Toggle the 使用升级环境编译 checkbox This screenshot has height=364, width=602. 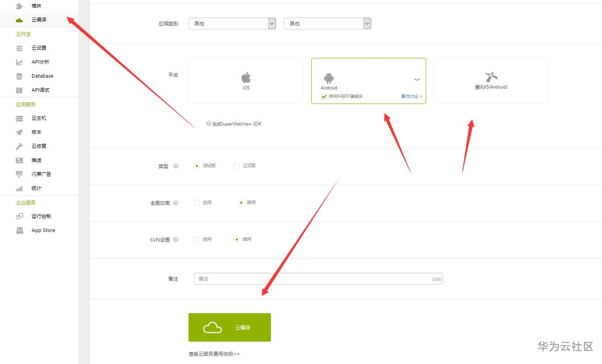(324, 96)
